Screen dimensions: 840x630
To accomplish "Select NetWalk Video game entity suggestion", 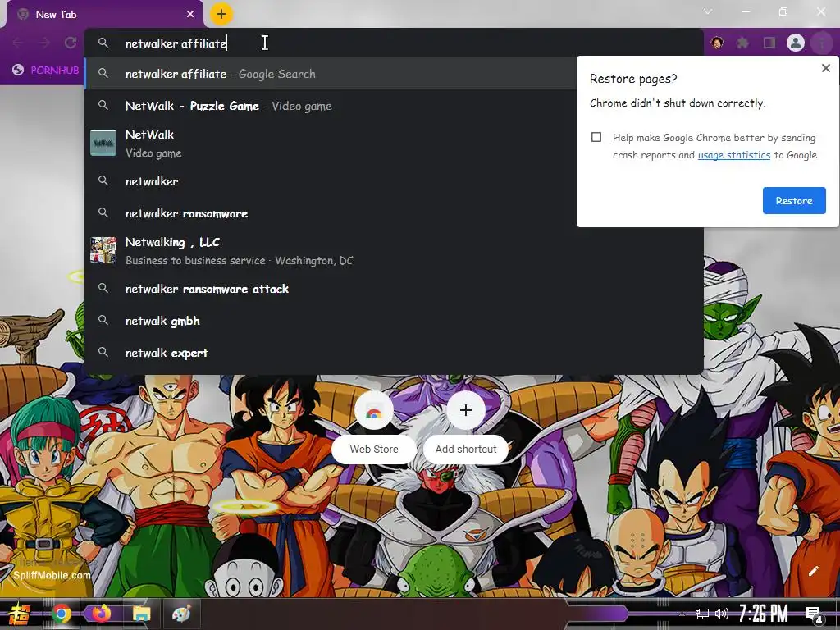I will point(331,144).
